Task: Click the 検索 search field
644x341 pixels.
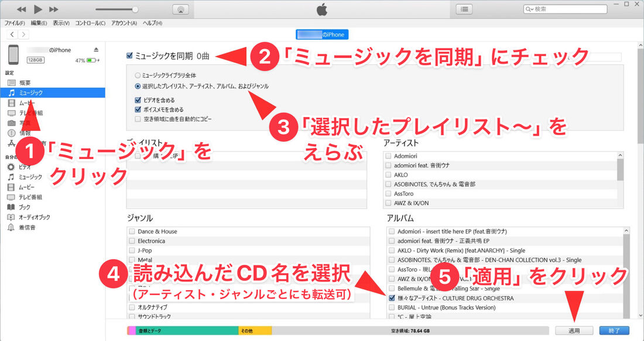Action: coord(565,9)
